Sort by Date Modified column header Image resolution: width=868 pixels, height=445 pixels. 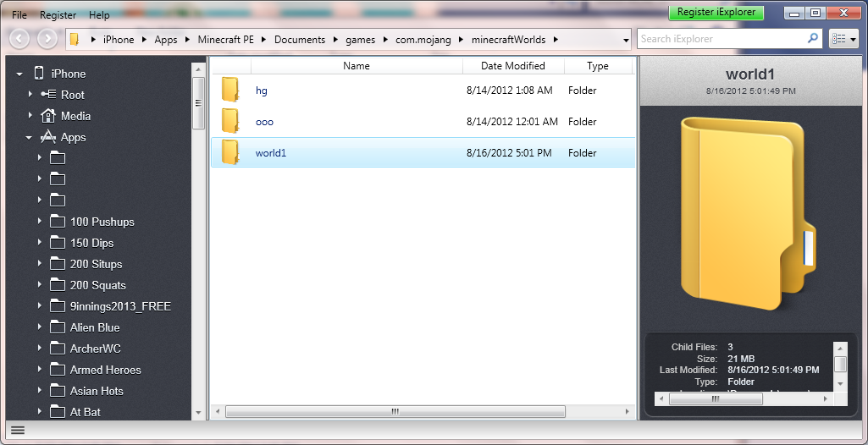(x=513, y=66)
